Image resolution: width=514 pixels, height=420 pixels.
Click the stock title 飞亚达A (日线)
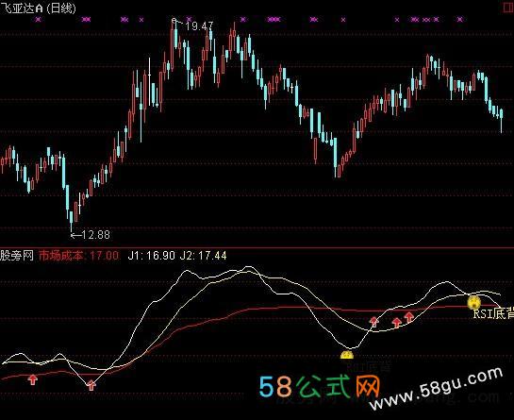coord(38,8)
